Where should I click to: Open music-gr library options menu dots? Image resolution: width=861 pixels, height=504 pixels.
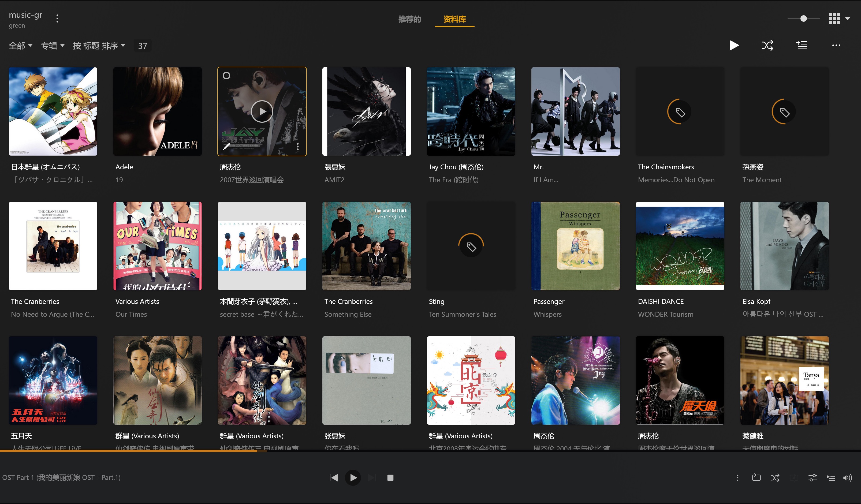tap(57, 18)
